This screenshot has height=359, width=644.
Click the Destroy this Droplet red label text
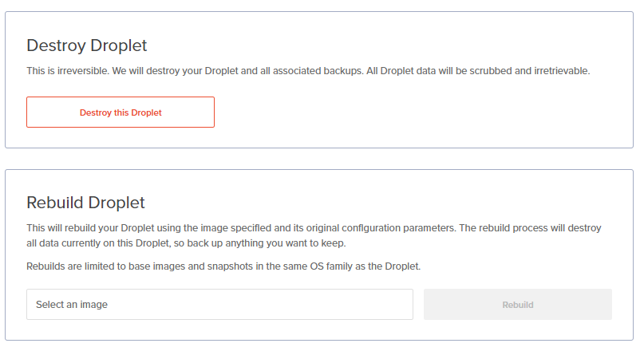[x=121, y=112]
